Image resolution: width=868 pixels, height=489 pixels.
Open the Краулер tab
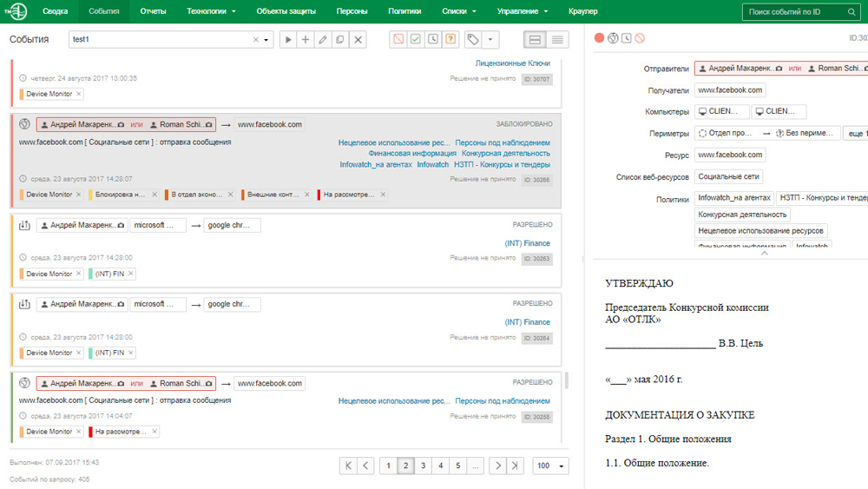pos(583,11)
